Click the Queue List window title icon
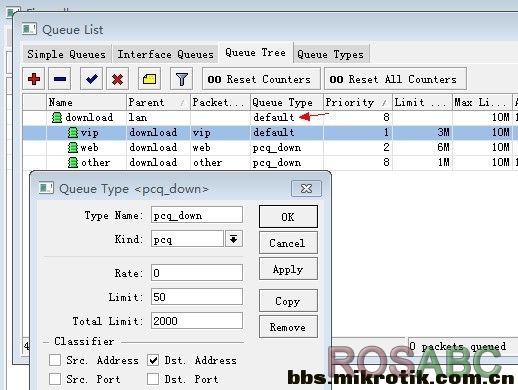The height and width of the screenshot is (390, 518). (29, 29)
